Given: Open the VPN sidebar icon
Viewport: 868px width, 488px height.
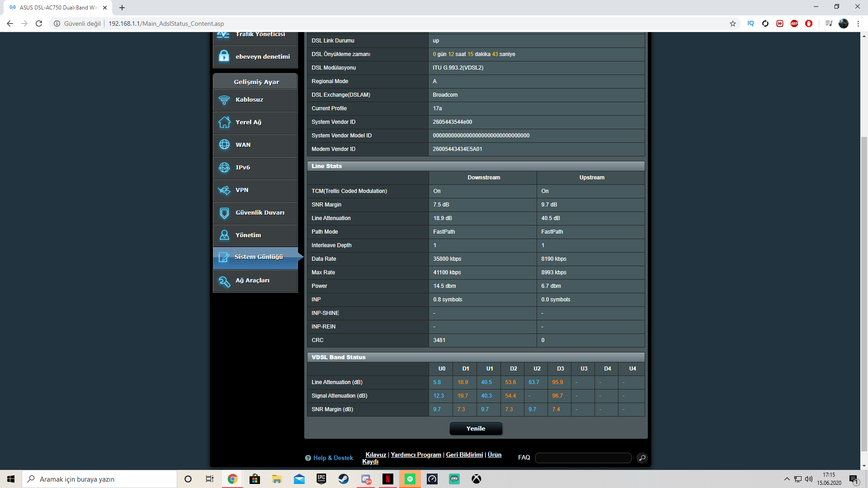Looking at the screenshot, I should pos(224,190).
